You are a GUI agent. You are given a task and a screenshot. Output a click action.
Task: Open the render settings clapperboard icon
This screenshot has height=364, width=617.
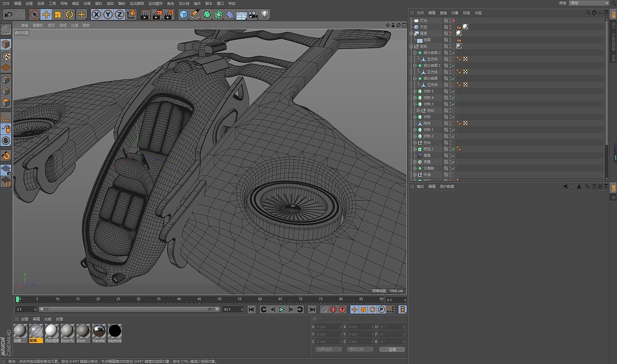click(168, 14)
